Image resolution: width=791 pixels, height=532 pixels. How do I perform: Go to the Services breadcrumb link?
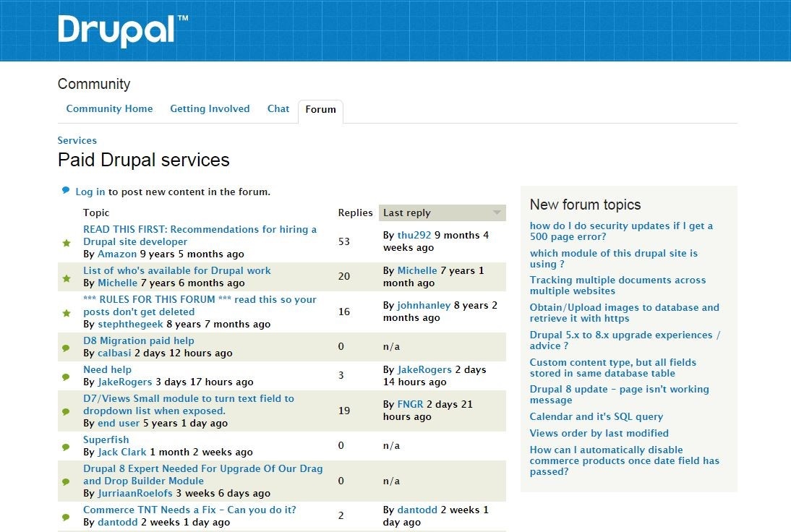click(77, 140)
